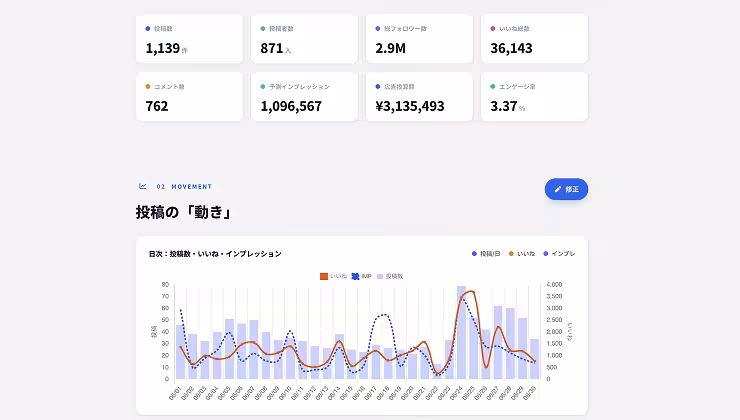This screenshot has width=740, height=420.
Task: Click the 投稿/日 legend label with blue dot
Action: [486, 254]
